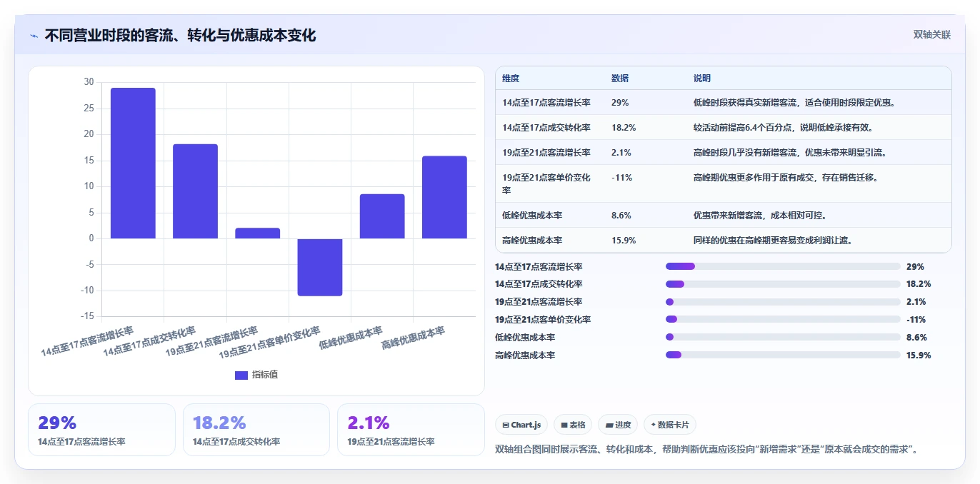Select the negative 19点至21点客单价变化率 bar
This screenshot has height=484, width=980.
pos(320,267)
